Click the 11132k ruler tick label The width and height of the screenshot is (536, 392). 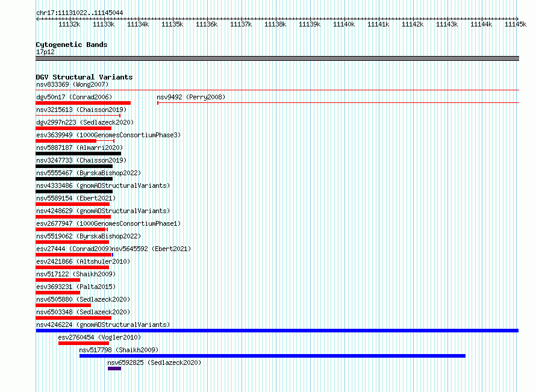click(x=69, y=24)
